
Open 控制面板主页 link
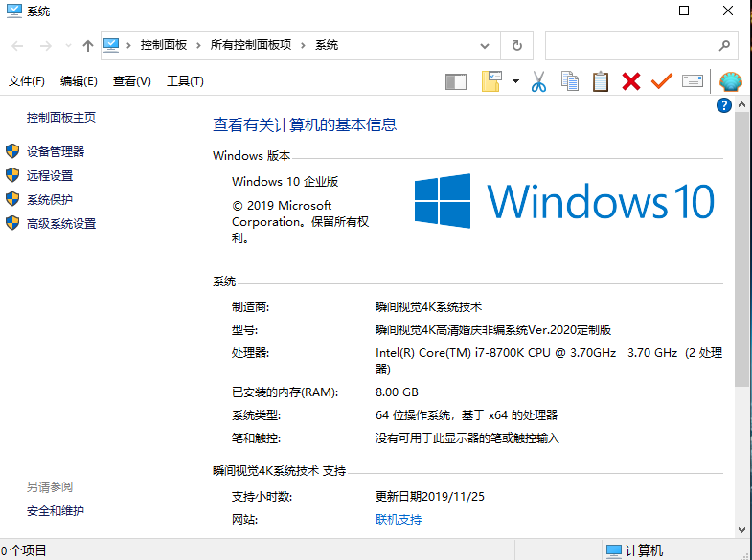coord(61,118)
